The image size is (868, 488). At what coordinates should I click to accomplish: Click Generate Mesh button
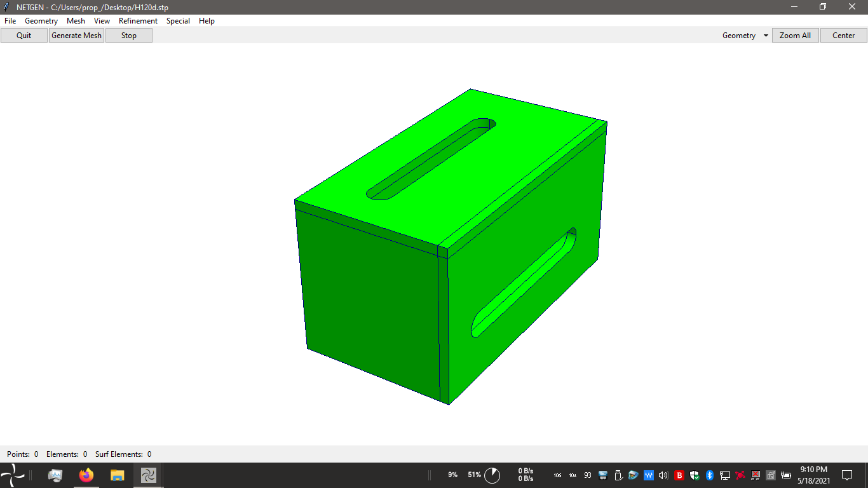click(77, 36)
